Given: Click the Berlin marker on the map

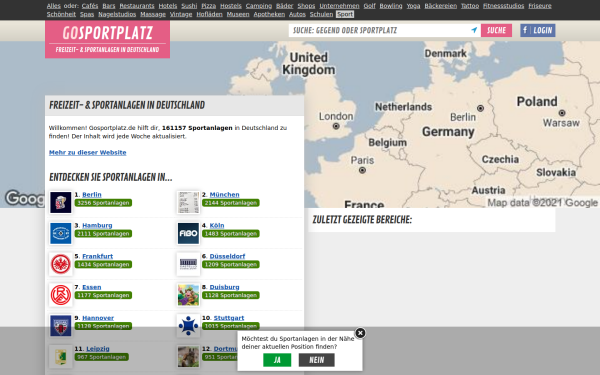Looking at the screenshot, I should (x=480, y=108).
